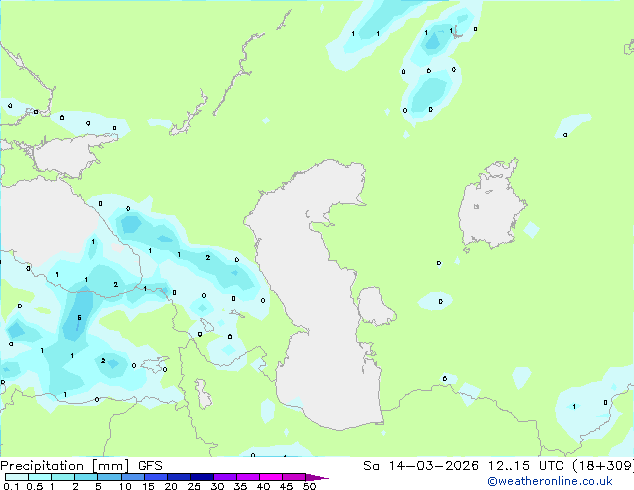Click the '10' legend scale label
Screen dimensions: 634x490
[125, 486]
